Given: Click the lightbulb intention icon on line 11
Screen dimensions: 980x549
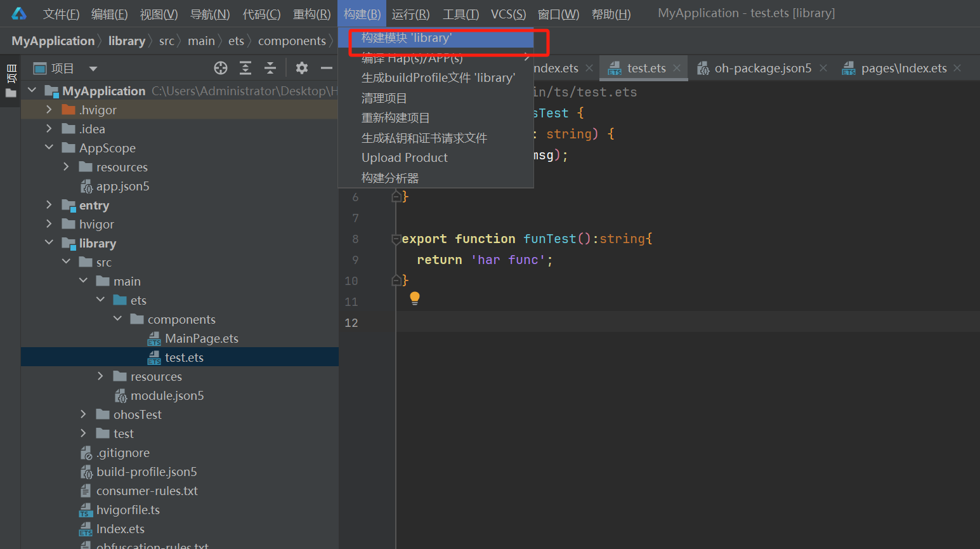Looking at the screenshot, I should (x=415, y=298).
